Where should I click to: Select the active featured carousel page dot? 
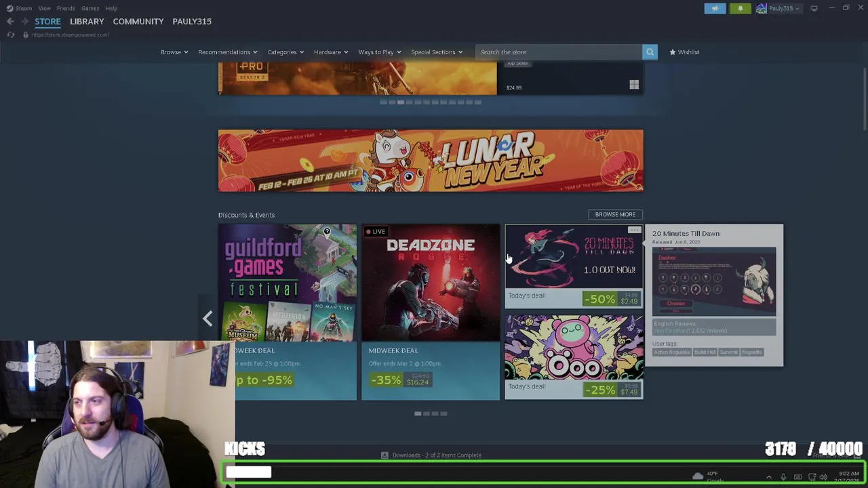[400, 102]
